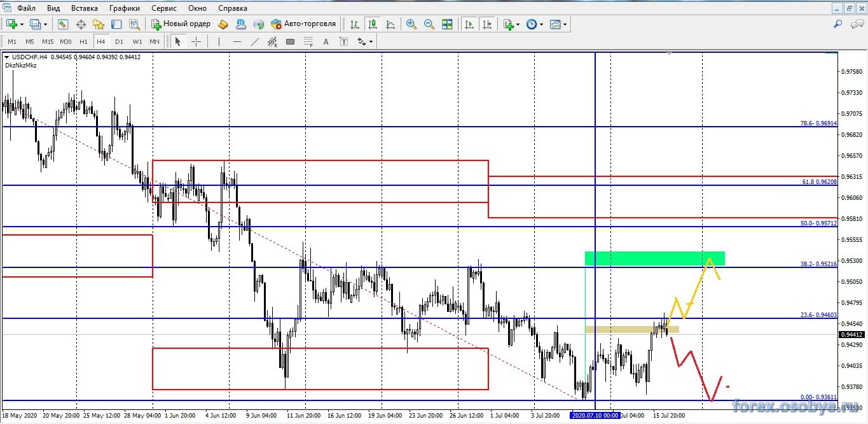This screenshot has width=868, height=424.
Task: Click the DkzNkzMkz indicator label
Action: pyautogui.click(x=21, y=65)
